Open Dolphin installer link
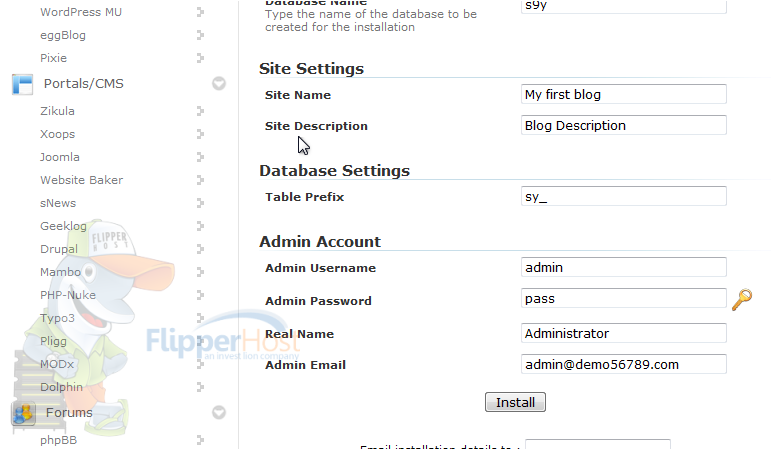 point(61,387)
